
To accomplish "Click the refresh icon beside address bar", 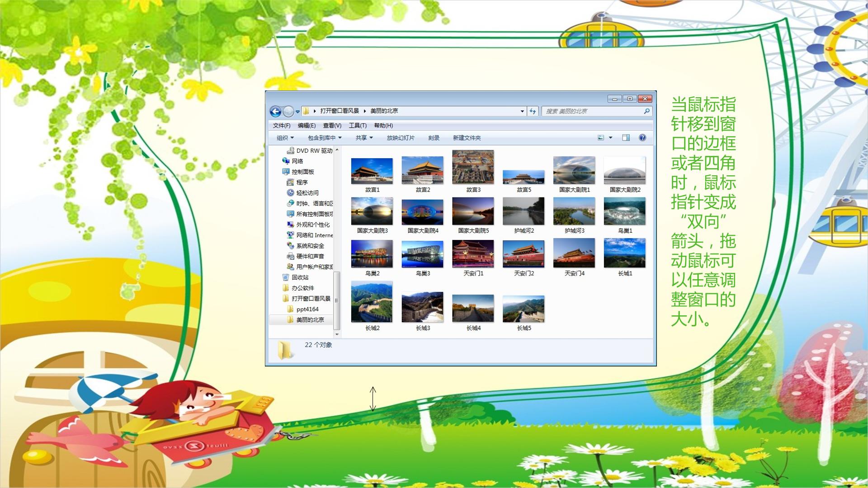I will [533, 111].
